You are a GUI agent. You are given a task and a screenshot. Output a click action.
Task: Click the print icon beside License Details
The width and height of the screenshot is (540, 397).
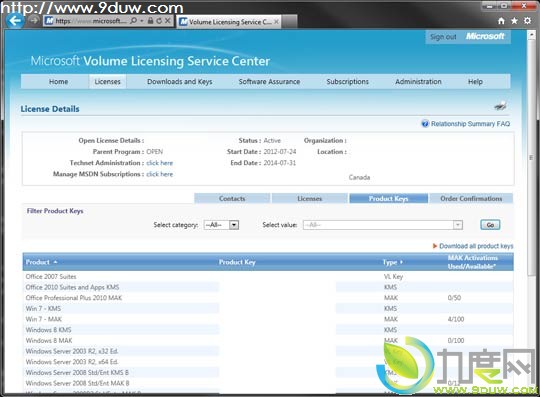tap(500, 106)
